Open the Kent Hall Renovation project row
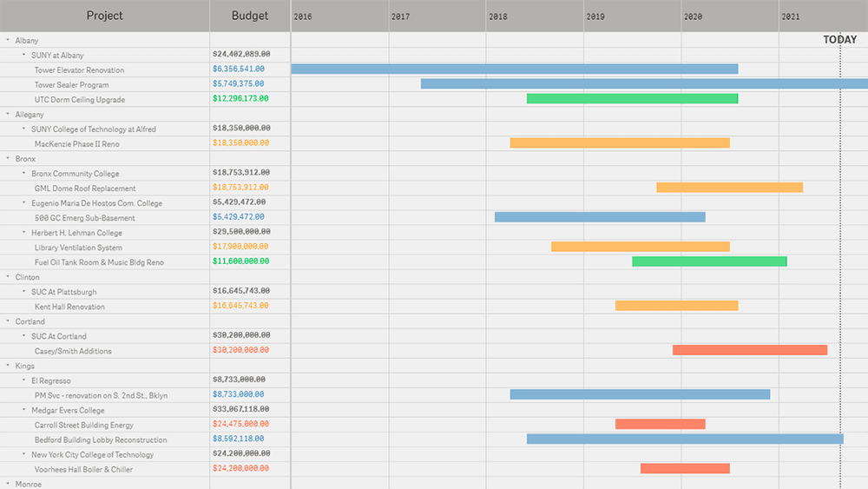868x489 pixels. [x=69, y=307]
